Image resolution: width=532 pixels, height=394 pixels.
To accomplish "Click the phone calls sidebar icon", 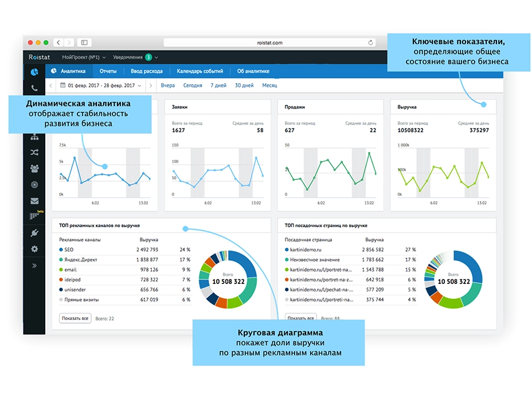I will pyautogui.click(x=34, y=88).
